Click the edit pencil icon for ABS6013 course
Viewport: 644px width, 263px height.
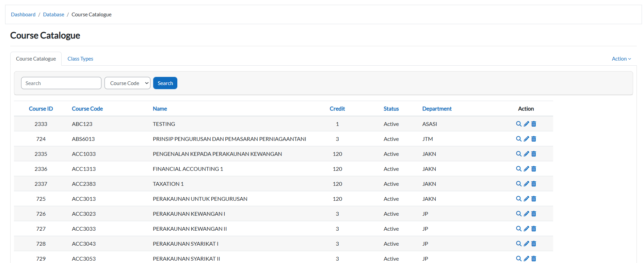[526, 139]
